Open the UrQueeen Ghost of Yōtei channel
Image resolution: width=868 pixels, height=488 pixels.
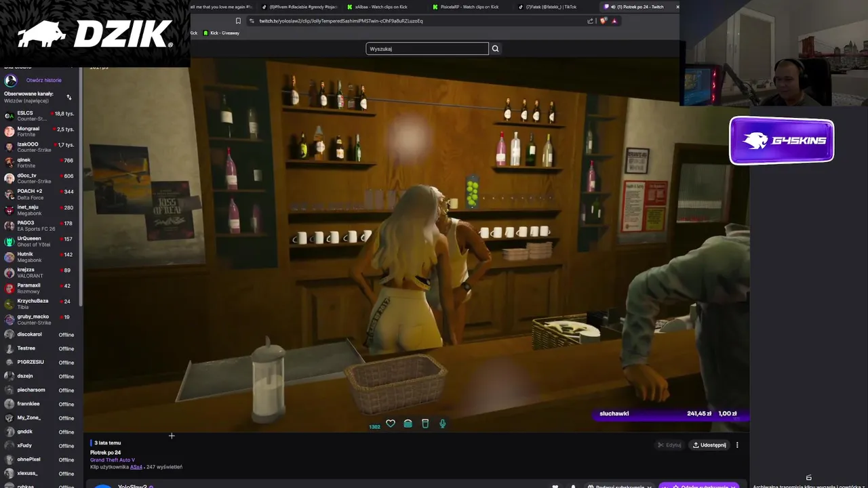click(x=41, y=241)
